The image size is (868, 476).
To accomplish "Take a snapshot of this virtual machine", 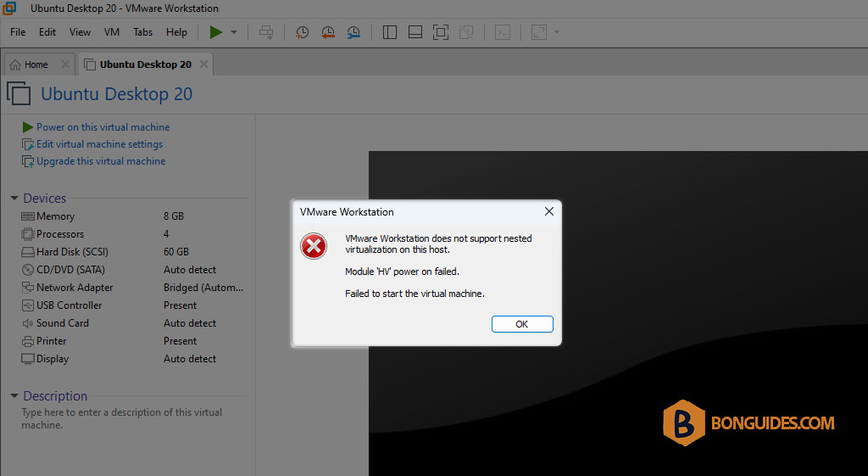I will click(303, 32).
